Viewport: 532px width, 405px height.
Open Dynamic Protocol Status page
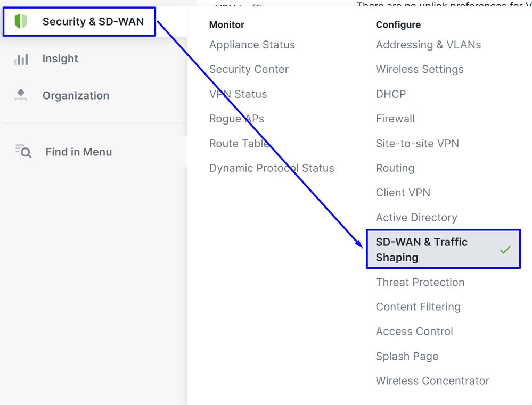click(272, 168)
